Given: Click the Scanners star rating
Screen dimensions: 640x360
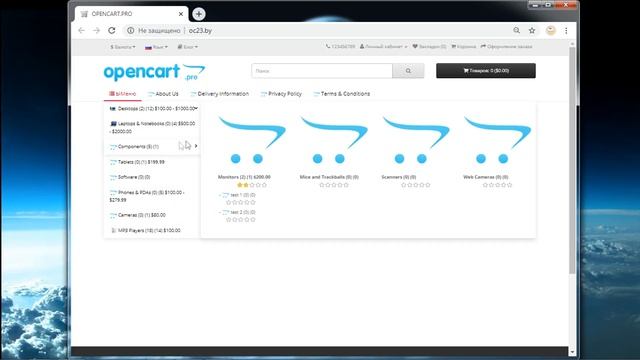Looking at the screenshot, I should pos(416,185).
